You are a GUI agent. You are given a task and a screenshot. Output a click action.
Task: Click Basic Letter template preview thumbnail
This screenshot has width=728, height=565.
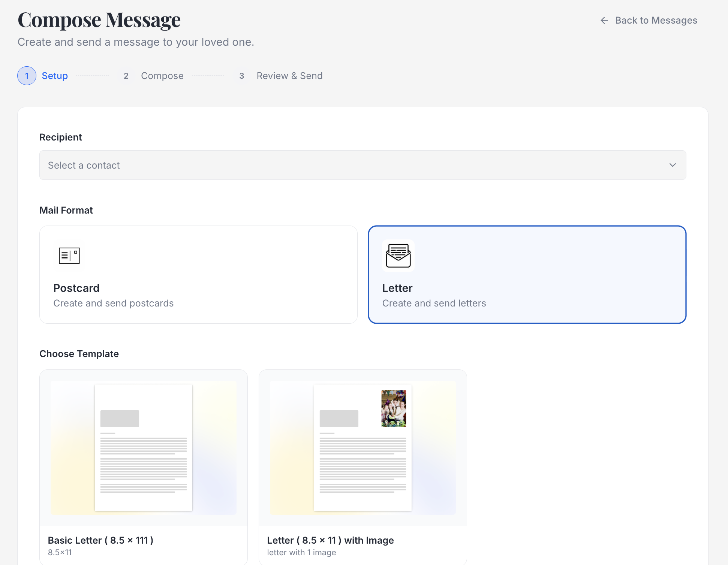point(144,448)
